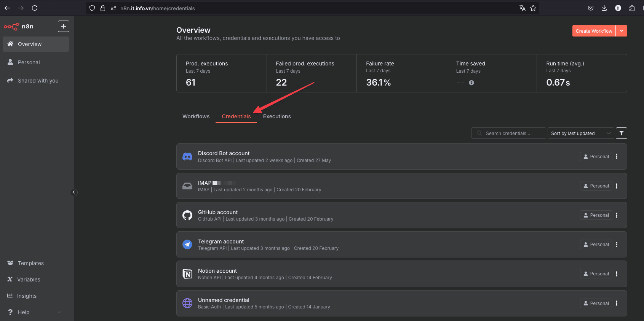Switch to the Workflows tab
Image resolution: width=644 pixels, height=321 pixels.
tap(196, 116)
